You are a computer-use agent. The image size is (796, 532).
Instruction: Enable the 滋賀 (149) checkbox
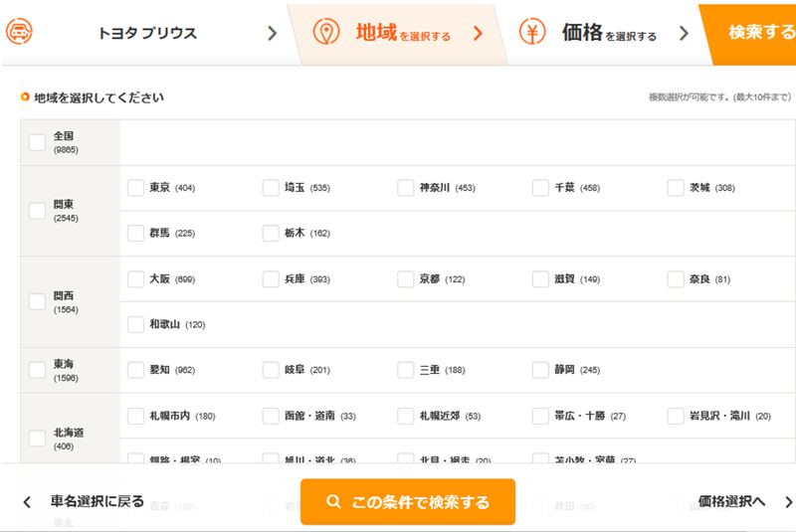(x=540, y=279)
